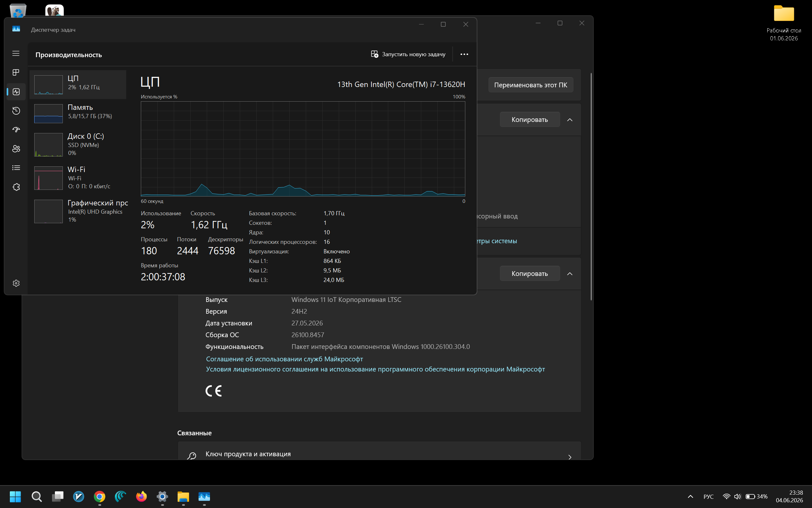
Task: Click the volume tray icon
Action: [737, 496]
